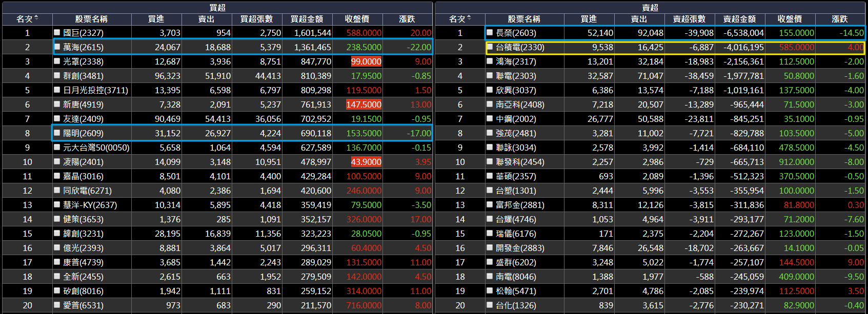The height and width of the screenshot is (314, 868).
Task: Sort the 賣超 table by 名次 arrow
Action: click(x=469, y=18)
